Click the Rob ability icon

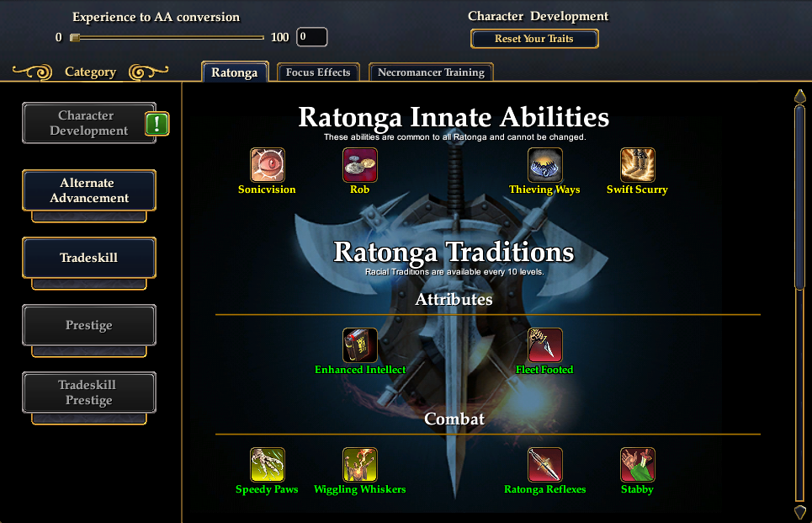pos(360,165)
